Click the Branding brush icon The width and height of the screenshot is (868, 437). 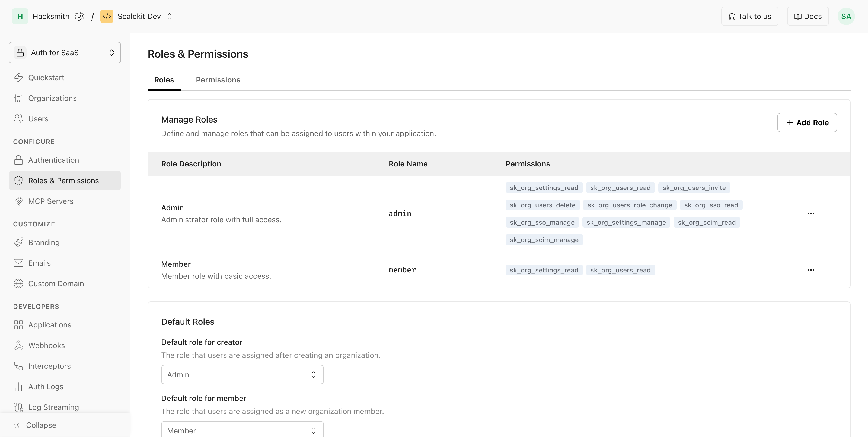pos(18,242)
